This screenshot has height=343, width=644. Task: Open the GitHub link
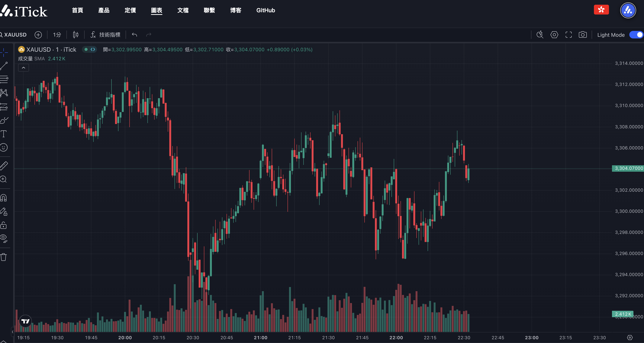click(266, 10)
